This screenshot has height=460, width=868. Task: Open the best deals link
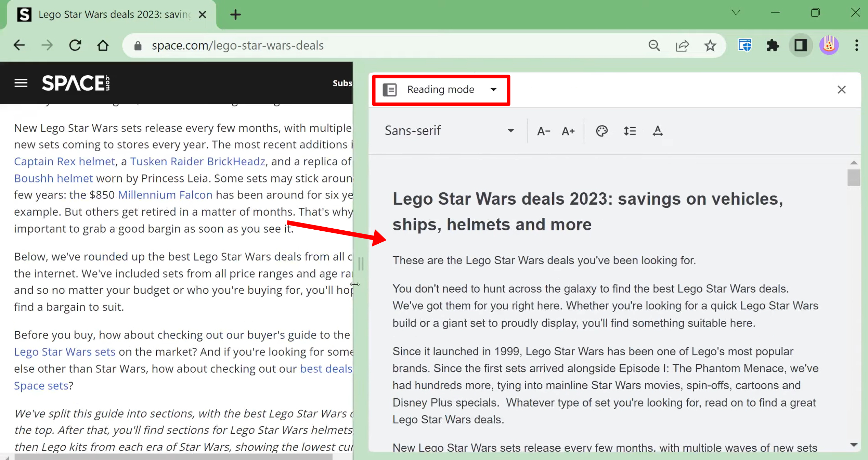326,369
